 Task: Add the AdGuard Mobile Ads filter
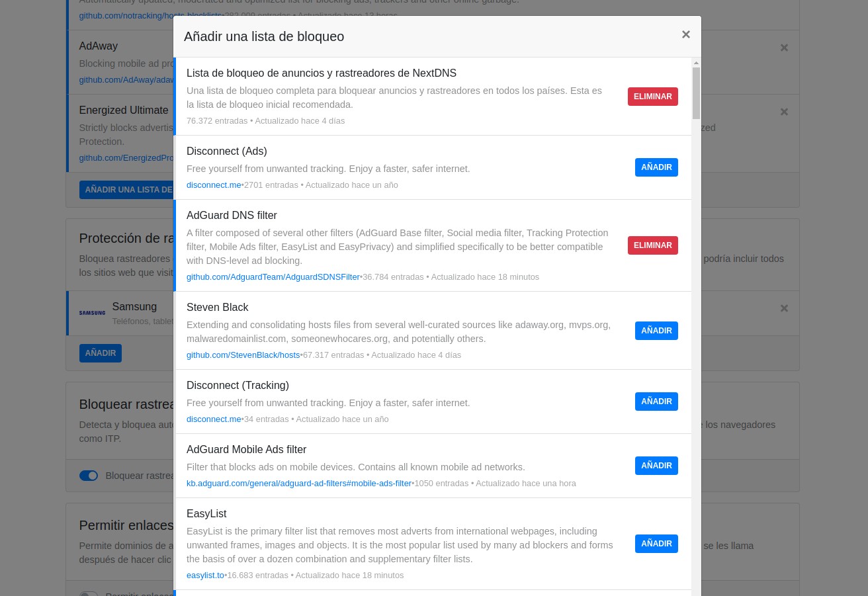pyautogui.click(x=656, y=466)
